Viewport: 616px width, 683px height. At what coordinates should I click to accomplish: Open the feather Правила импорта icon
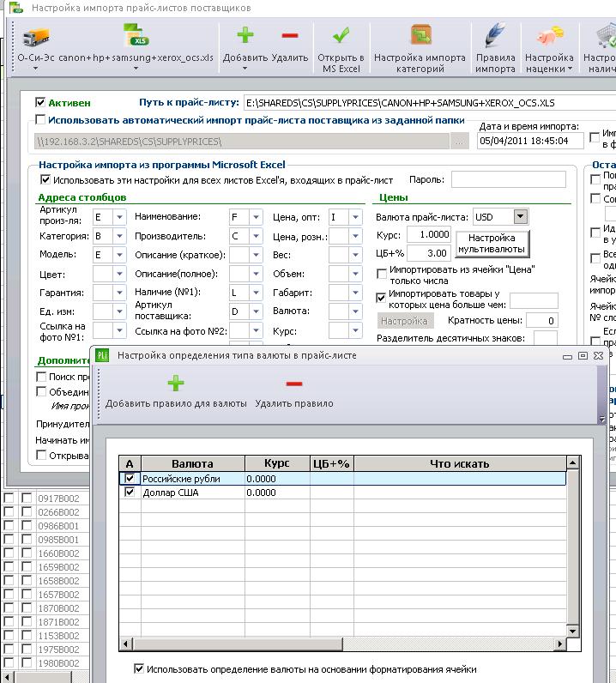(x=495, y=35)
